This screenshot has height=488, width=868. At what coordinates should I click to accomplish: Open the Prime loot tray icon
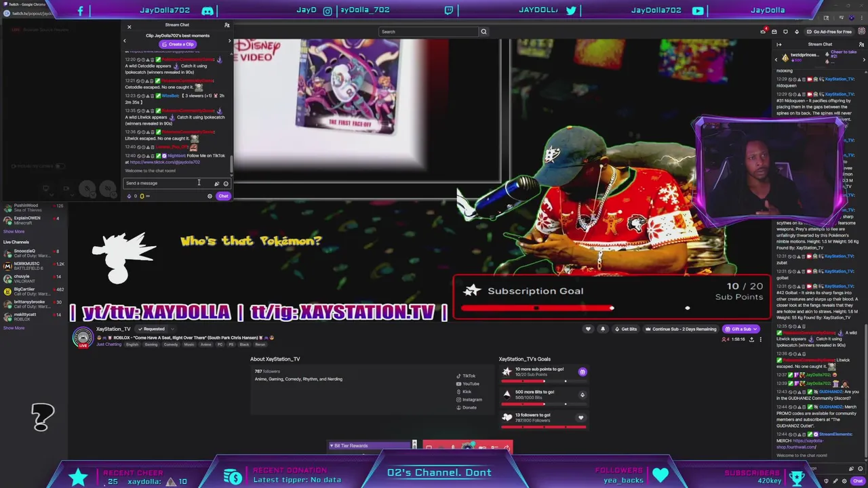(x=774, y=32)
